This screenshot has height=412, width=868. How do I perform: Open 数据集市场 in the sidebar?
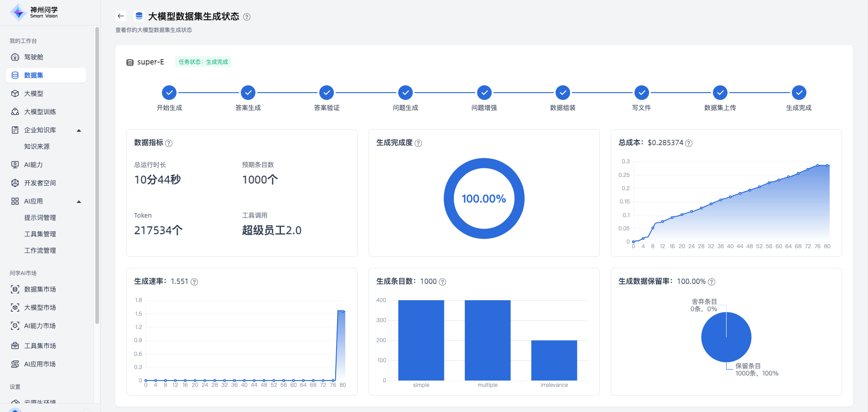coord(46,289)
